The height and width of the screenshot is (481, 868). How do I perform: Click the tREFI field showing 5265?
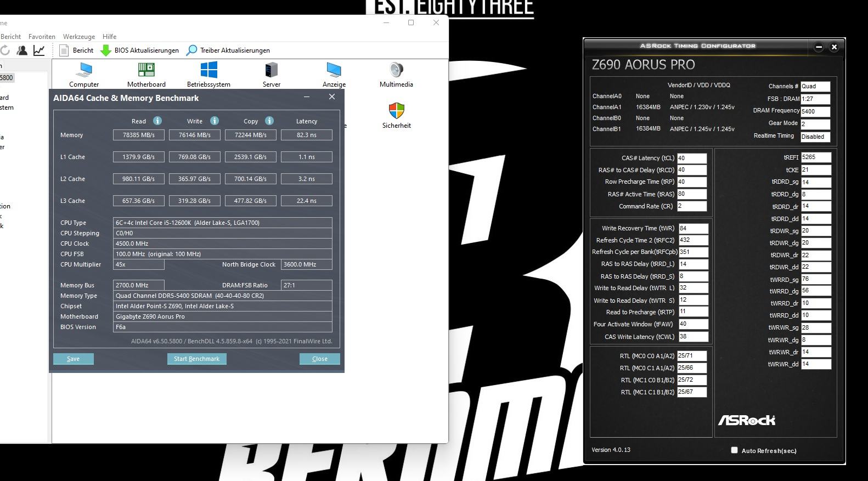pyautogui.click(x=816, y=157)
